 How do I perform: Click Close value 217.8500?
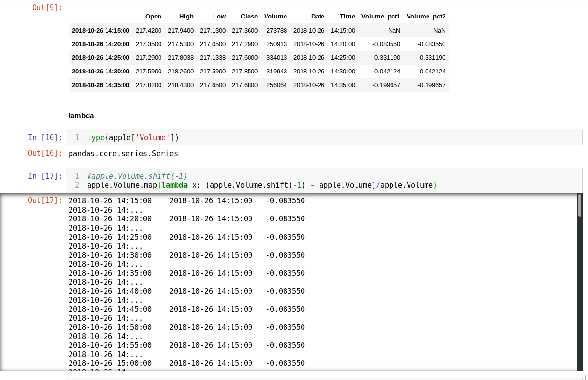tap(245, 71)
